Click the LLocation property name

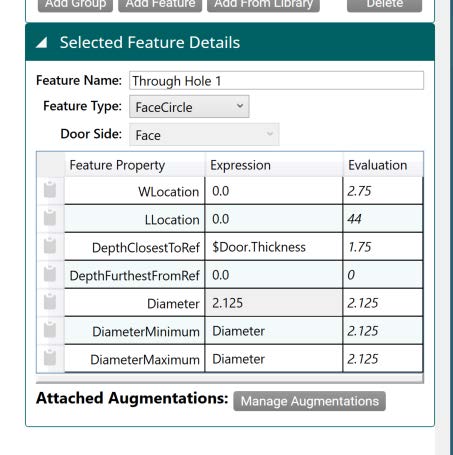pos(172,220)
